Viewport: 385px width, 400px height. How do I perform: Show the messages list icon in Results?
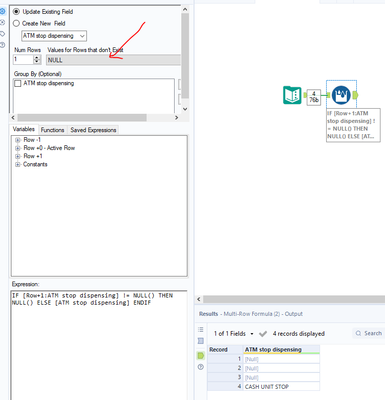pyautogui.click(x=201, y=330)
